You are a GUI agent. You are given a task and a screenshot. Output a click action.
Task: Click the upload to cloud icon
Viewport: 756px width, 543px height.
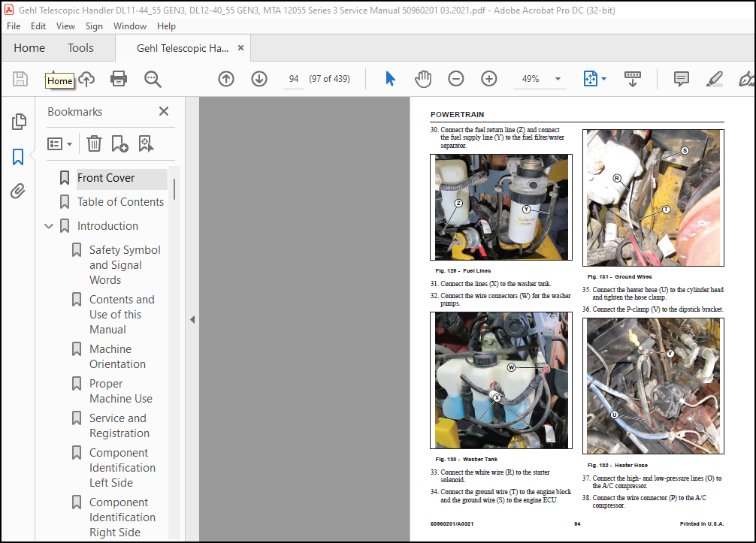[x=86, y=79]
